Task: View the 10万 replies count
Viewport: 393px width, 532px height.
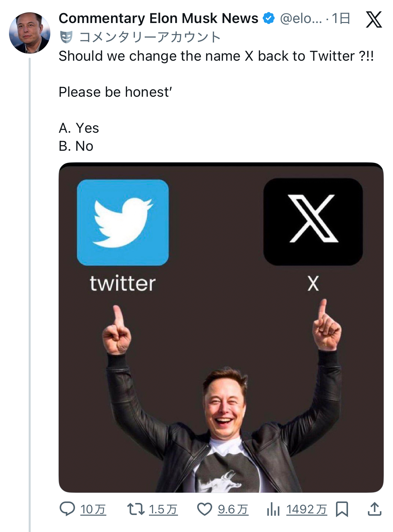Action: pyautogui.click(x=93, y=509)
